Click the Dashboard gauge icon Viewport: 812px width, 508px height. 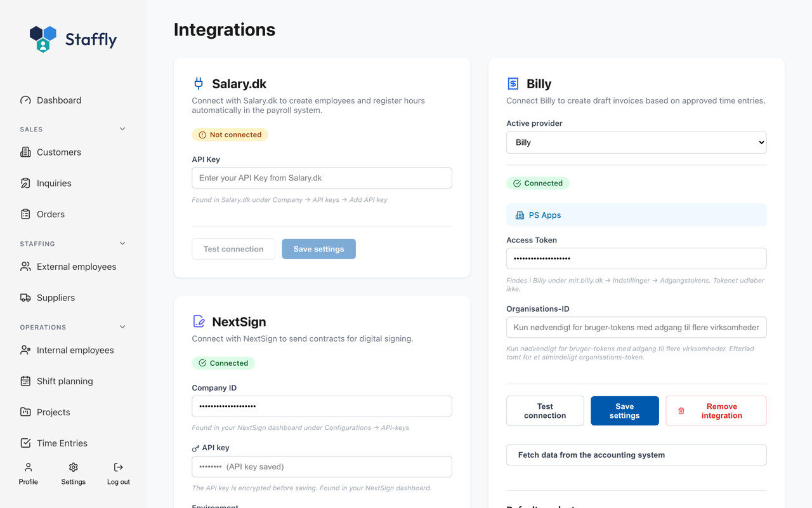(x=25, y=100)
